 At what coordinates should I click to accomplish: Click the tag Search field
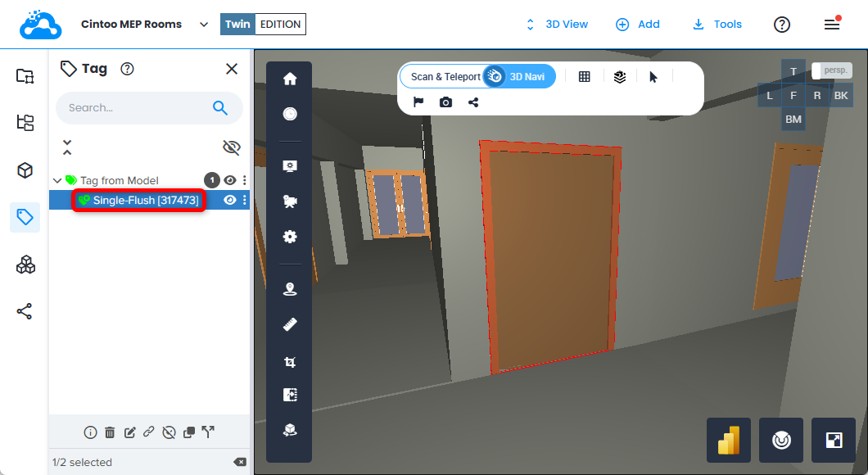[149, 108]
